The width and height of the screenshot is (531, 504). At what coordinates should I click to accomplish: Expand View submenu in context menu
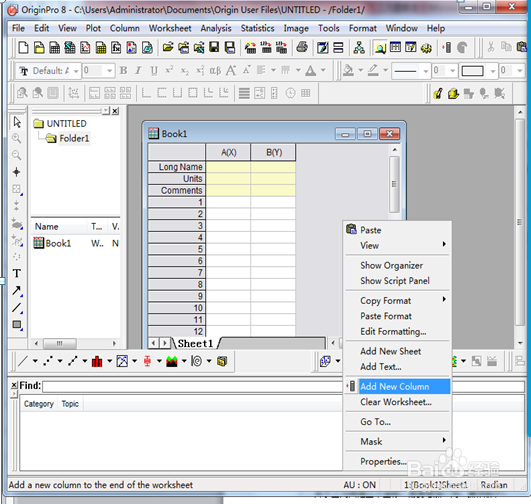click(x=444, y=244)
